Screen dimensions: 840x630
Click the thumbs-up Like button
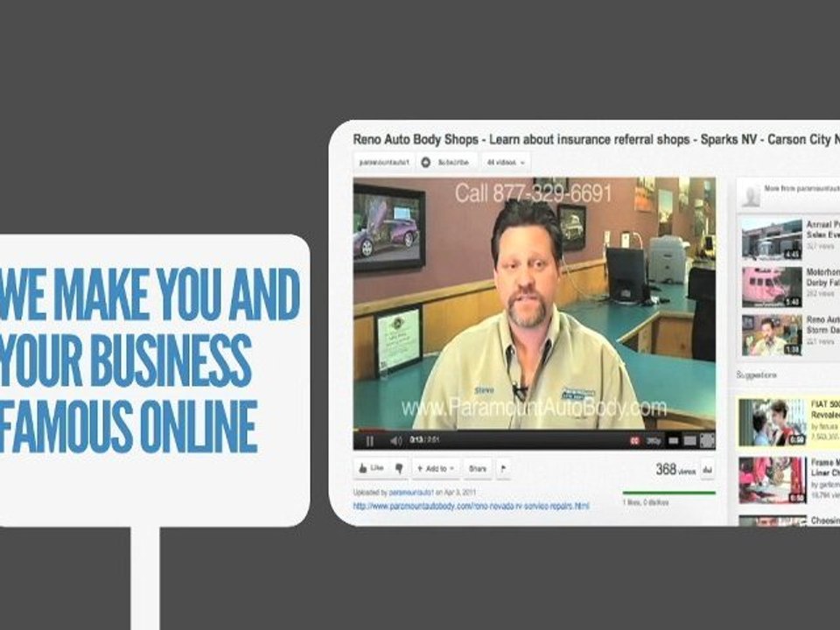tap(371, 468)
